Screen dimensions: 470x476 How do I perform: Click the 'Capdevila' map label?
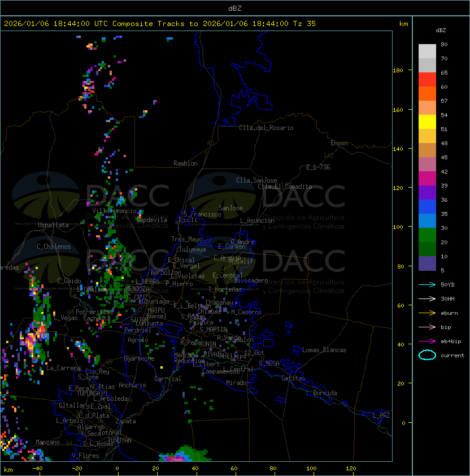[x=152, y=220]
